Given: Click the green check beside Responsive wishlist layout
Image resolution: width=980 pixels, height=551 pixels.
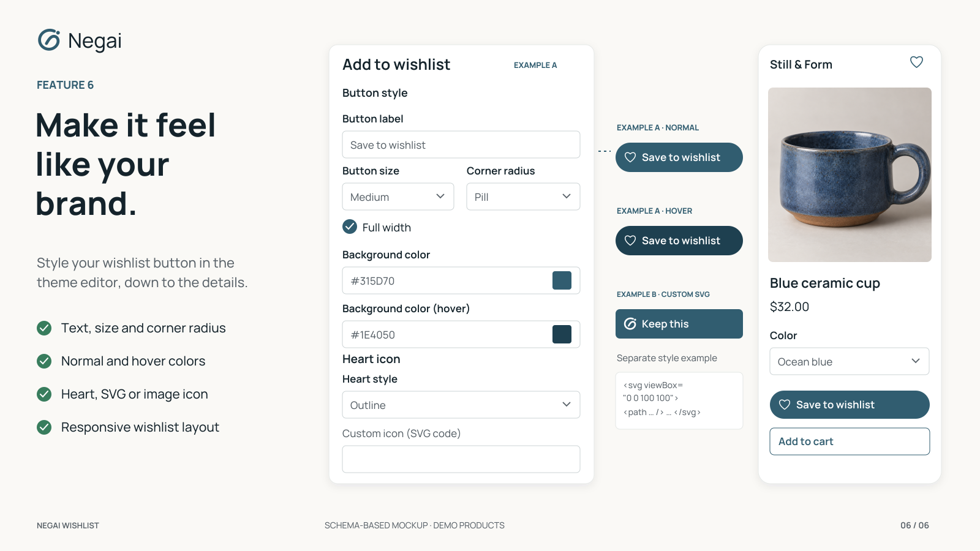Looking at the screenshot, I should (44, 427).
